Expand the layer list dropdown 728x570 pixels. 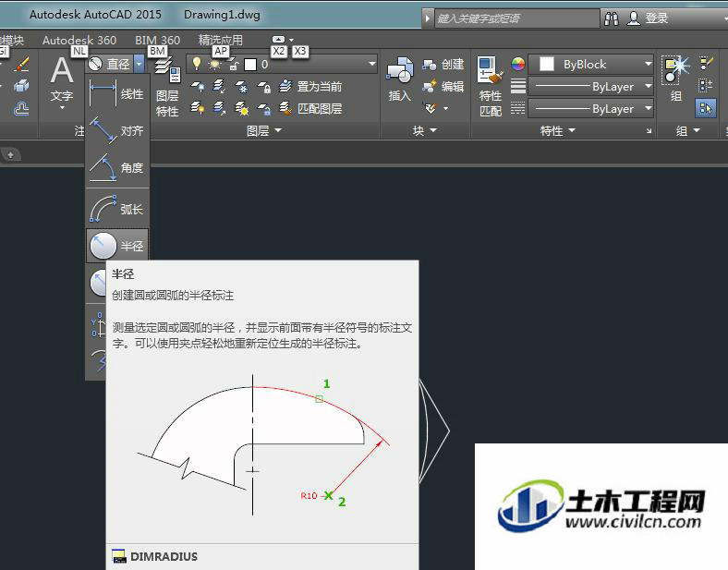372,64
